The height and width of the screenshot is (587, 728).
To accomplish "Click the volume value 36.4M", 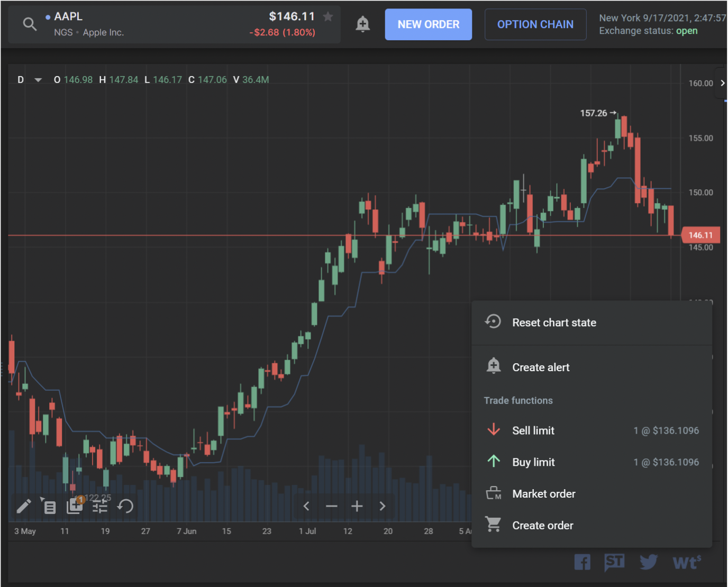I will click(x=256, y=80).
